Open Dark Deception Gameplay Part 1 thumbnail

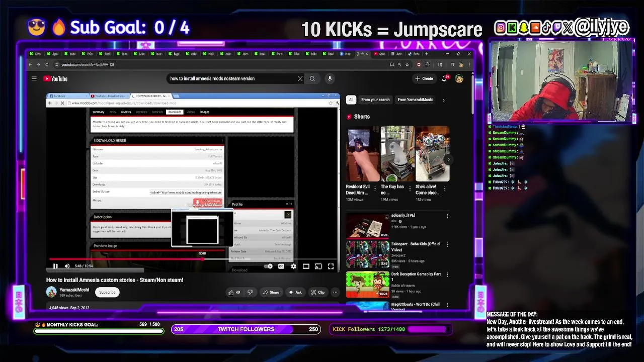367,284
